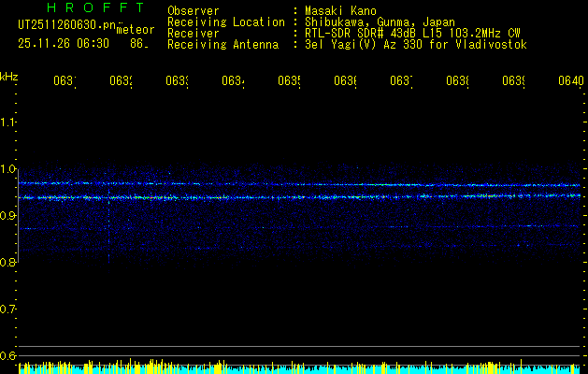Click the 0640 time marker
588x374 pixels.
(571, 80)
